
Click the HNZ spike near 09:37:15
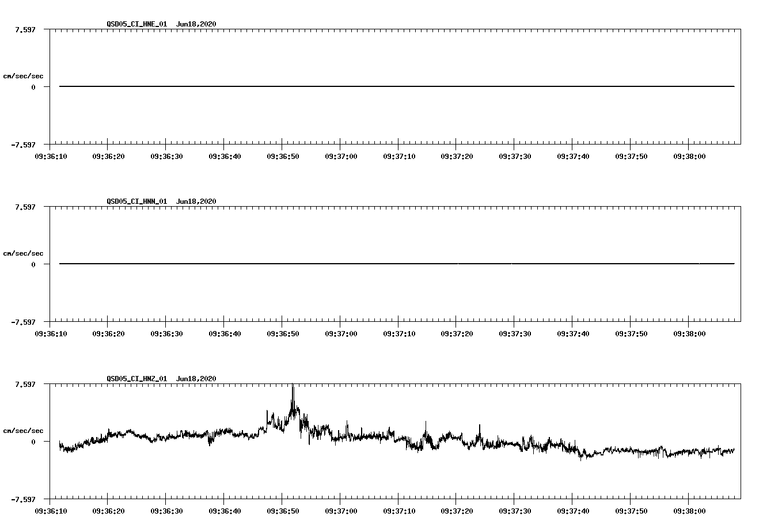pos(426,432)
